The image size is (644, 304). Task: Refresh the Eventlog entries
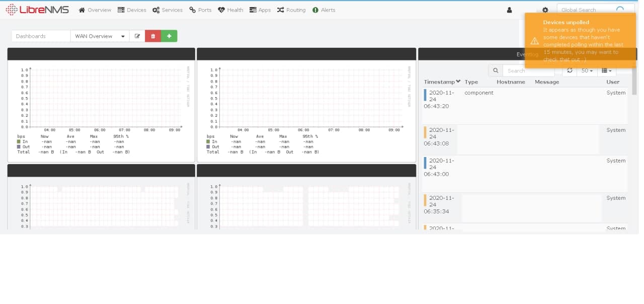[x=570, y=70]
